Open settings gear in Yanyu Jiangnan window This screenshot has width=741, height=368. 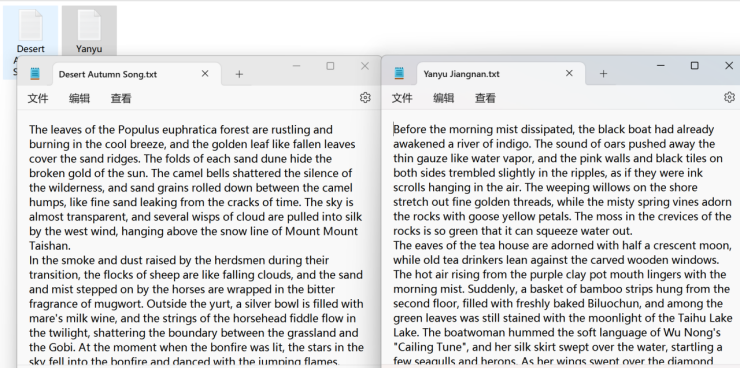point(729,97)
